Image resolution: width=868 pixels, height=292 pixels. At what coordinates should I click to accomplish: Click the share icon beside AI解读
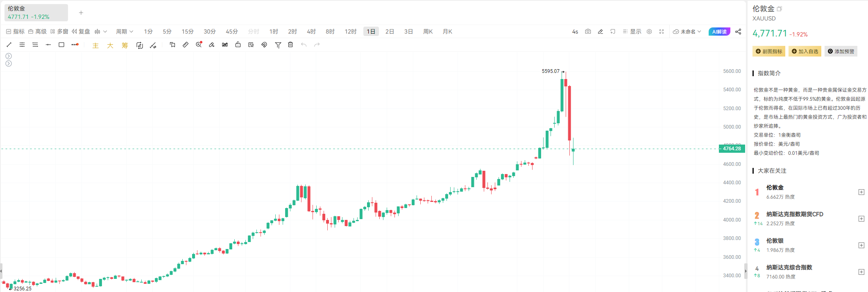coord(738,32)
